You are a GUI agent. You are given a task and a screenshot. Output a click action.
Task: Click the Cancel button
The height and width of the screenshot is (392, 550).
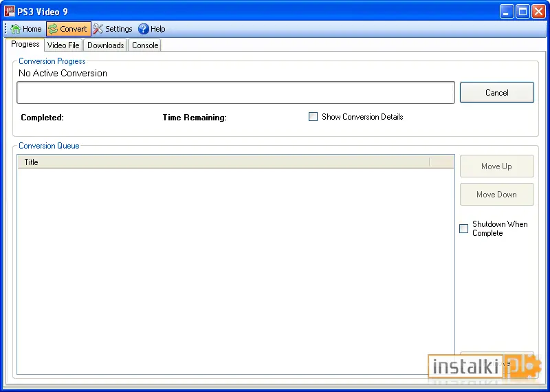pyautogui.click(x=497, y=93)
